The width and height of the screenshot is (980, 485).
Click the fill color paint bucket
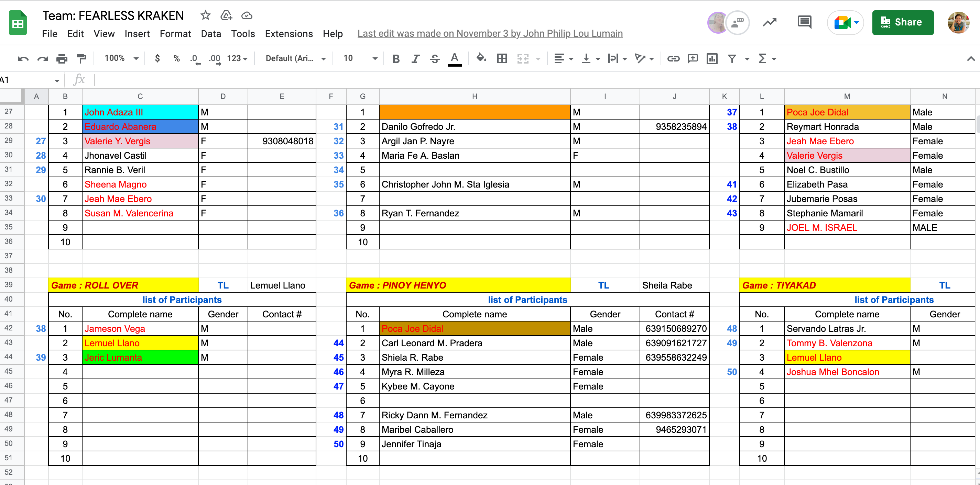(x=481, y=58)
